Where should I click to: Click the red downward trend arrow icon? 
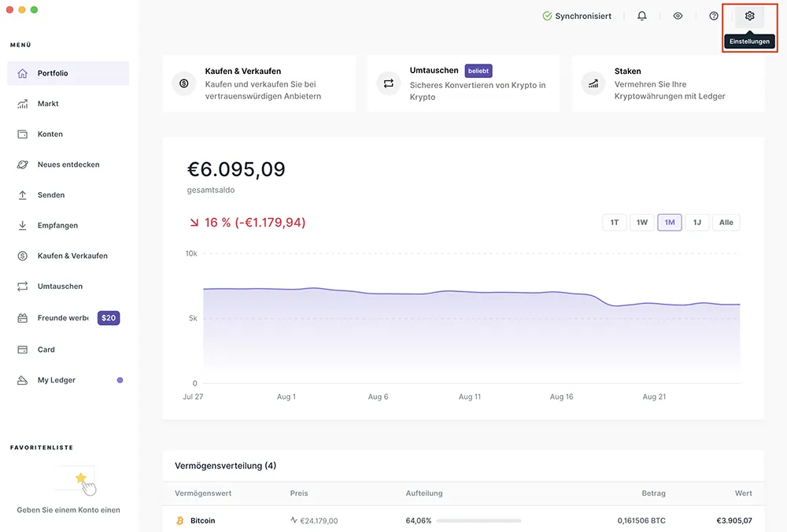click(194, 223)
